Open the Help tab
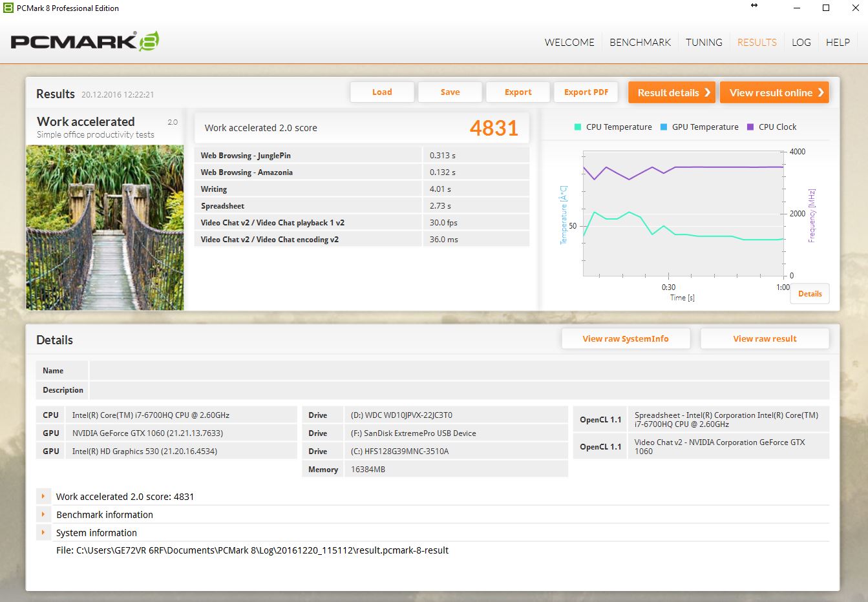Image resolution: width=868 pixels, height=602 pixels. 838,42
